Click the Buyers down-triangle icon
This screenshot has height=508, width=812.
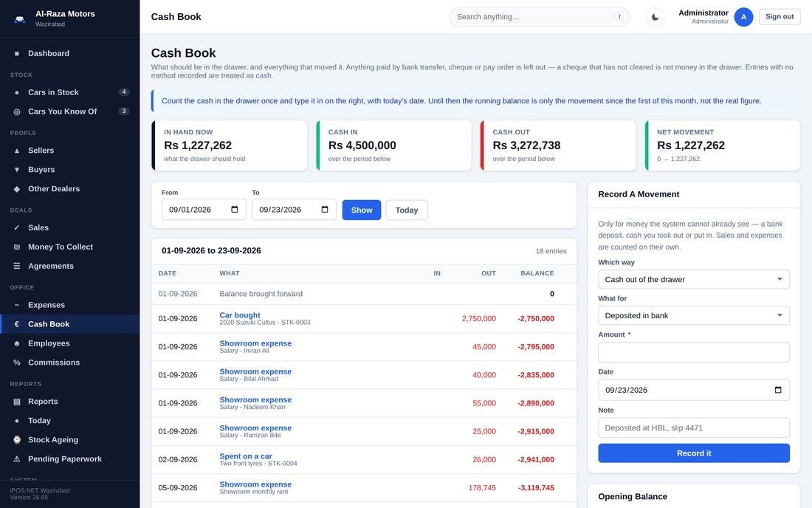pos(16,169)
